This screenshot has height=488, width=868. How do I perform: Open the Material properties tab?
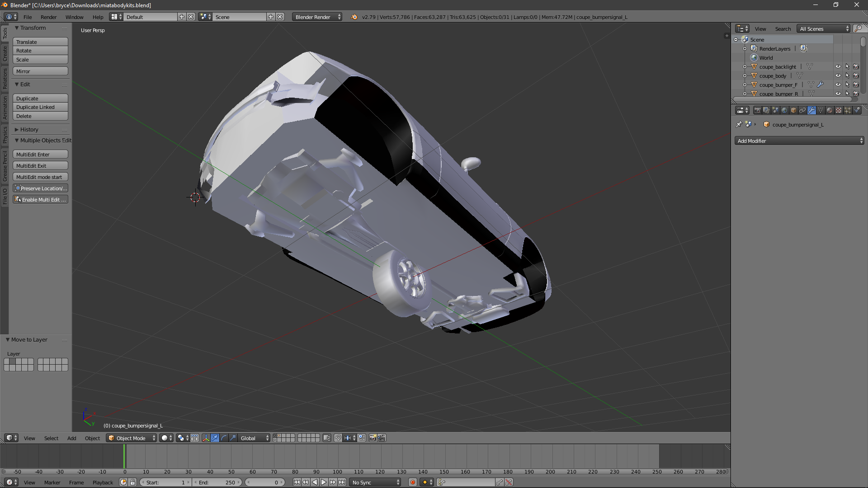pyautogui.click(x=830, y=110)
